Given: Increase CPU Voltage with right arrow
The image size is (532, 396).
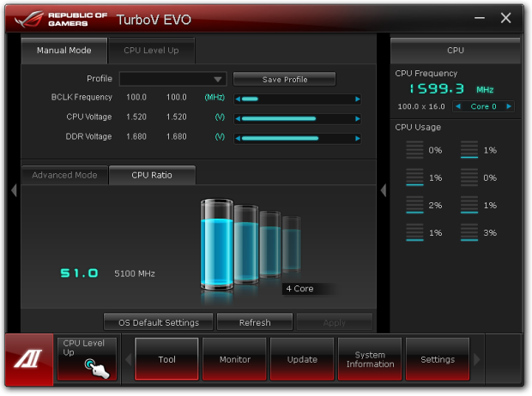Looking at the screenshot, I should (x=357, y=118).
